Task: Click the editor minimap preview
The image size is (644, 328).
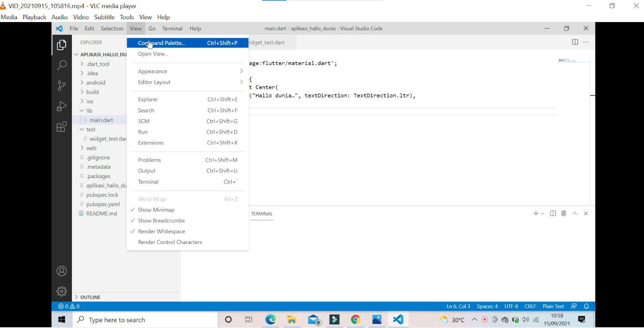Action: pos(574,61)
